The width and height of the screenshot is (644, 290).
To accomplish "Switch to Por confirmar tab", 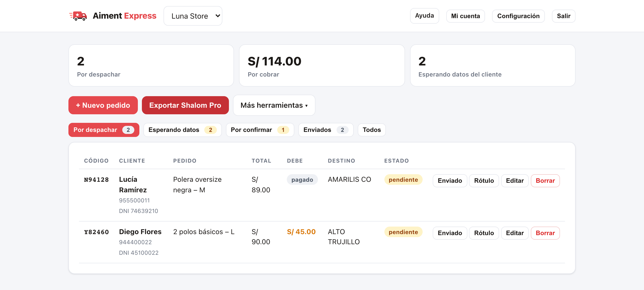I will 260,130.
